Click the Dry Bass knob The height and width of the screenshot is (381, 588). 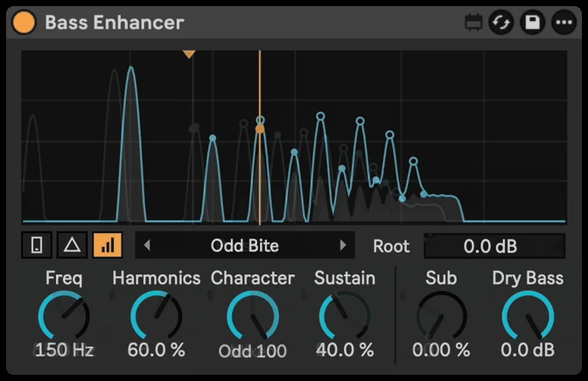tap(528, 316)
